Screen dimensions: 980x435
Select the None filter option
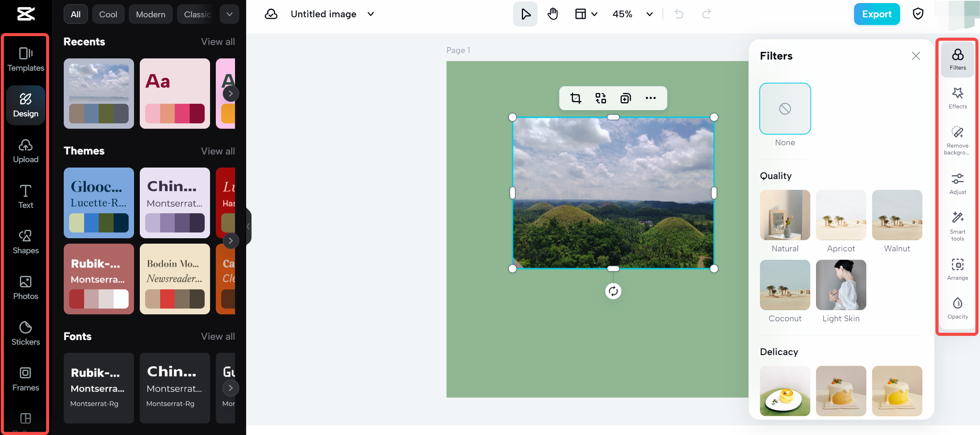tap(785, 109)
